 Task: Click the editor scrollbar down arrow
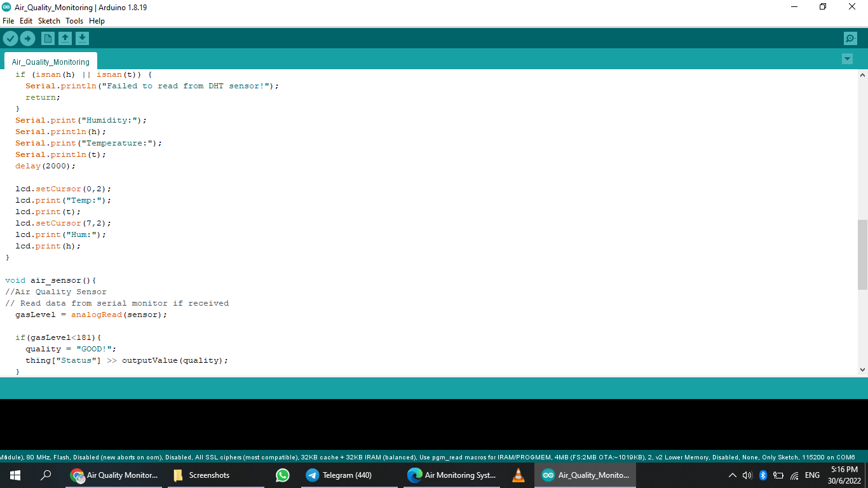click(x=862, y=369)
